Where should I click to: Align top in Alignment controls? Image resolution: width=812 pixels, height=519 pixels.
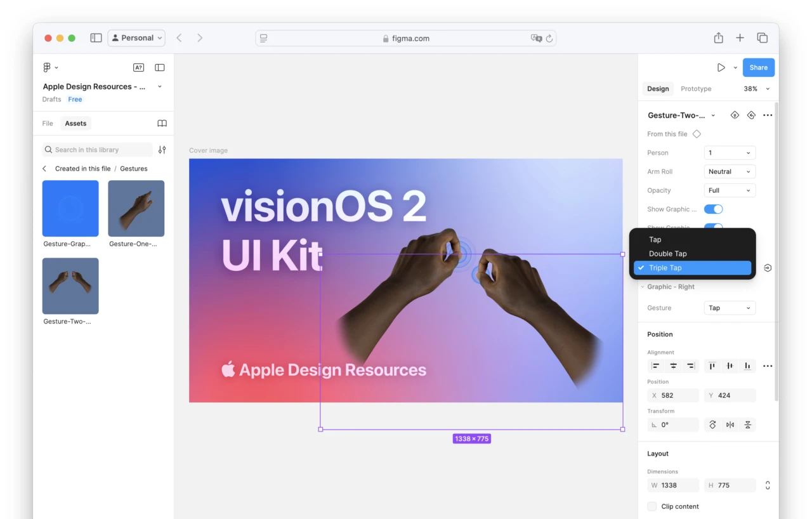pos(712,366)
